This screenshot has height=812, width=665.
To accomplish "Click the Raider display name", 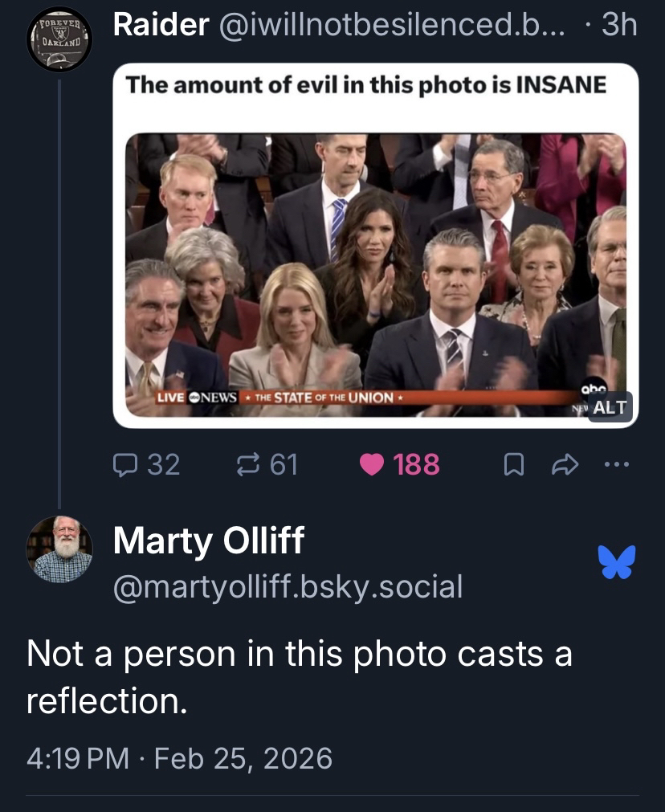I will point(161,26).
